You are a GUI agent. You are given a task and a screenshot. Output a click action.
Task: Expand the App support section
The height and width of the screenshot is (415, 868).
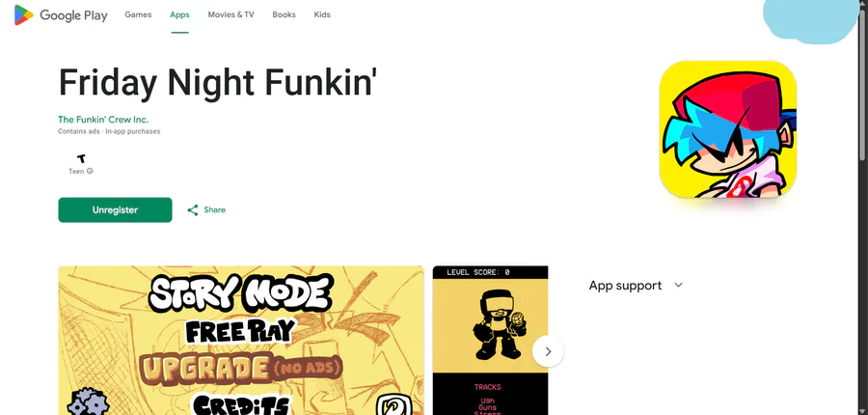637,286
